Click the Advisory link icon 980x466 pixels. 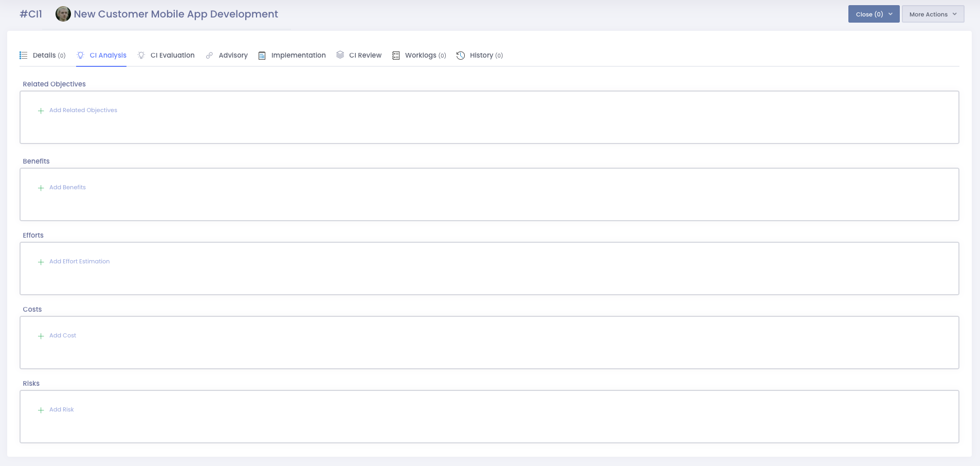click(x=209, y=56)
